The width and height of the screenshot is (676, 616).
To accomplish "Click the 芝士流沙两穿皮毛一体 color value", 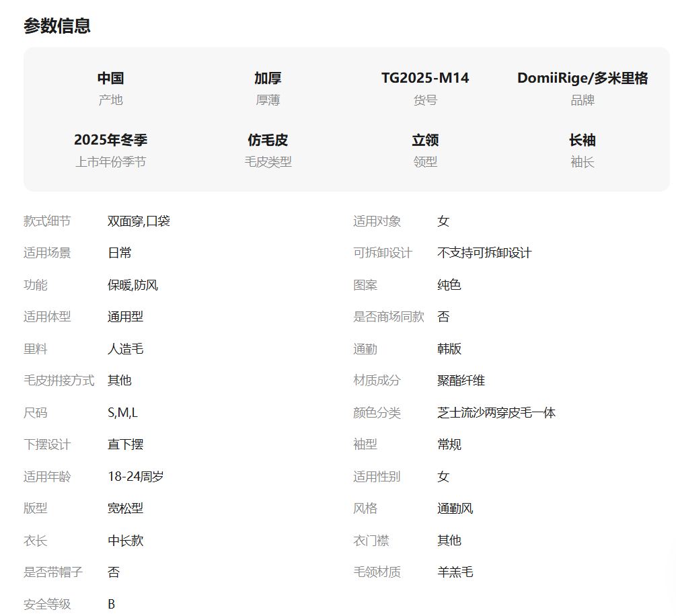I will [496, 413].
